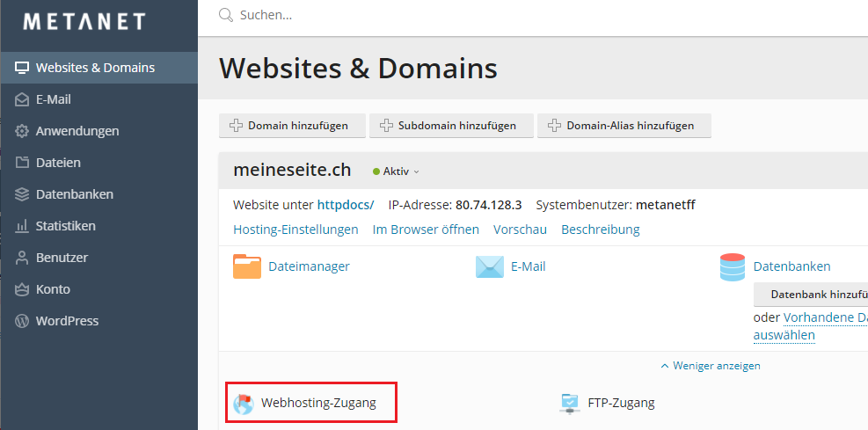Click Domain hinzufügen button

289,126
